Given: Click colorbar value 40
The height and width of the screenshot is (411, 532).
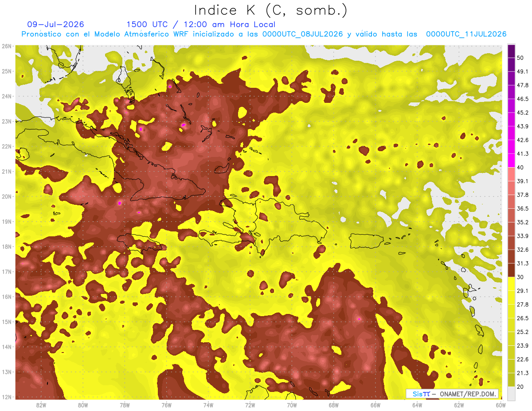Looking at the screenshot, I should (x=520, y=168).
